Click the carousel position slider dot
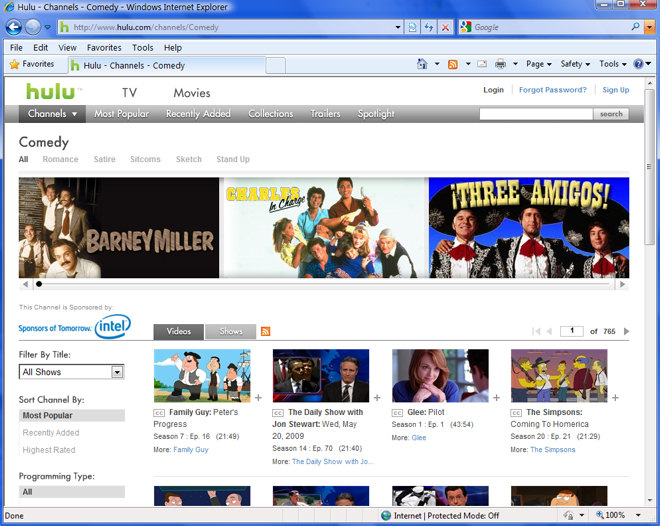Screen dimensions: 660x526 [39, 284]
